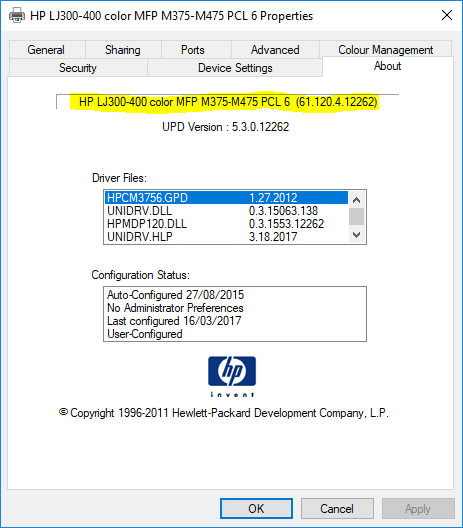Switch to the General tab
463x528 pixels.
[x=46, y=50]
